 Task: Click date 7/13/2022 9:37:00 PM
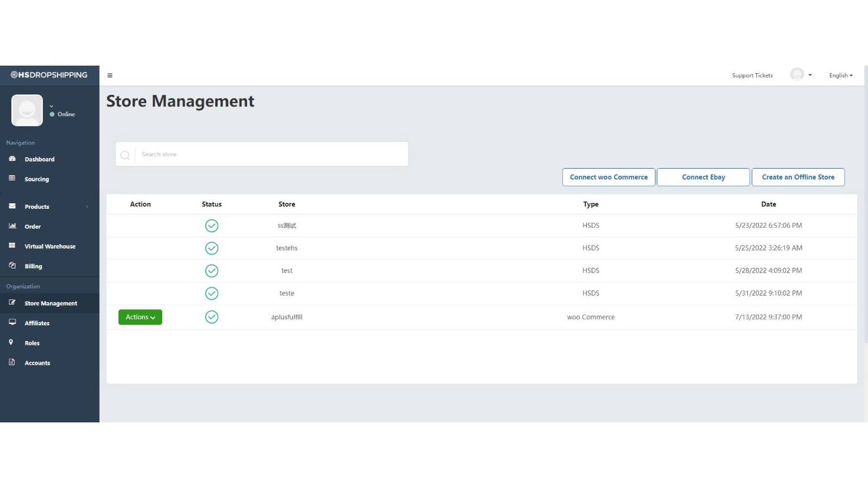(769, 317)
